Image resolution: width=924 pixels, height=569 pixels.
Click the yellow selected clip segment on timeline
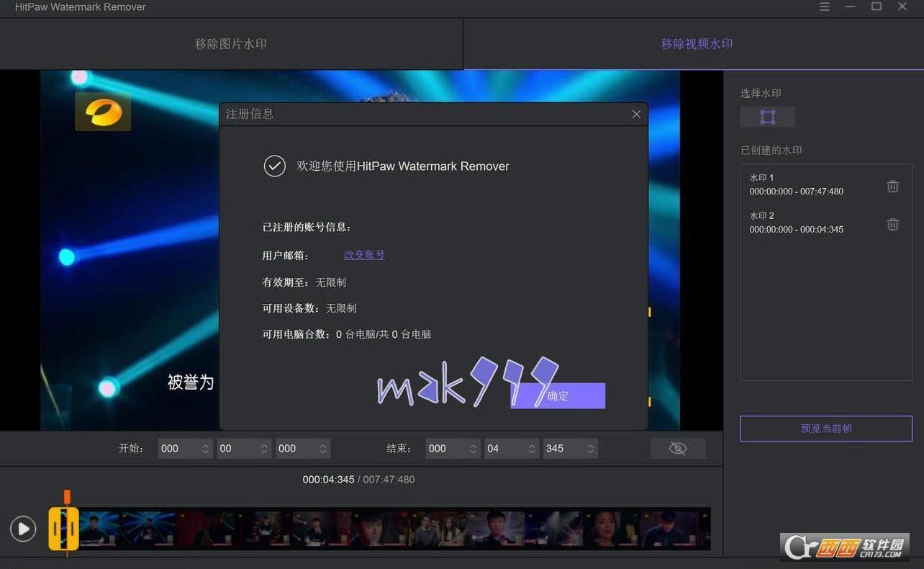[63, 529]
